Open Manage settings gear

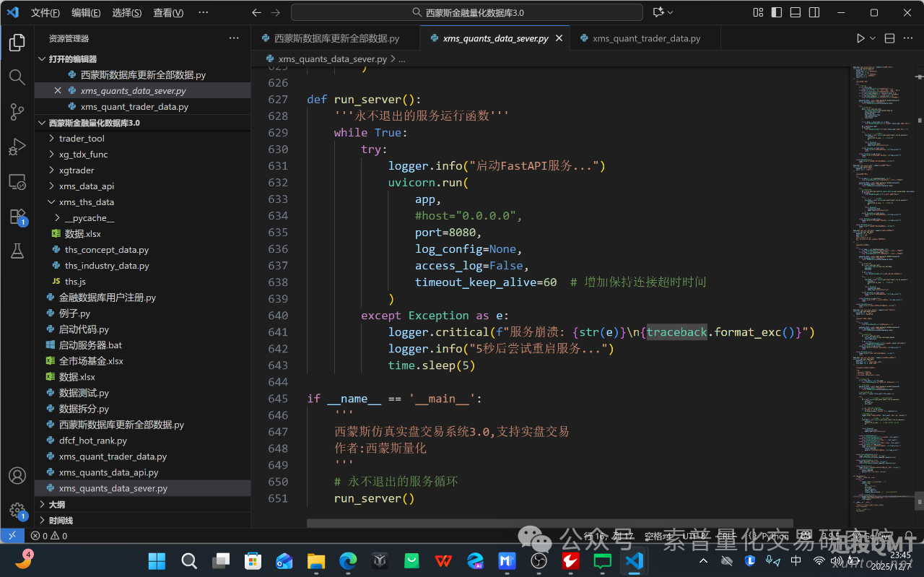pyautogui.click(x=17, y=510)
